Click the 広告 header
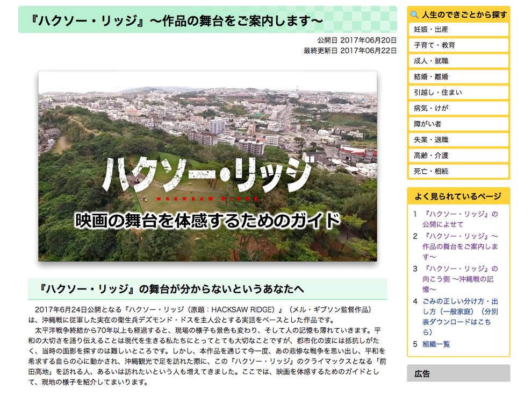The height and width of the screenshot is (396, 532). coord(458,373)
